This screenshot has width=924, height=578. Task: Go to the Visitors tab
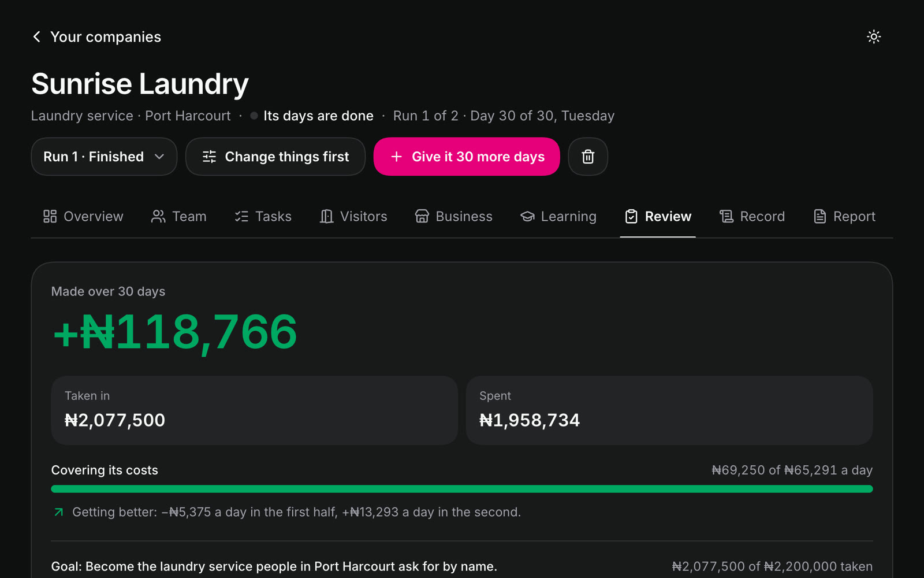tap(353, 217)
